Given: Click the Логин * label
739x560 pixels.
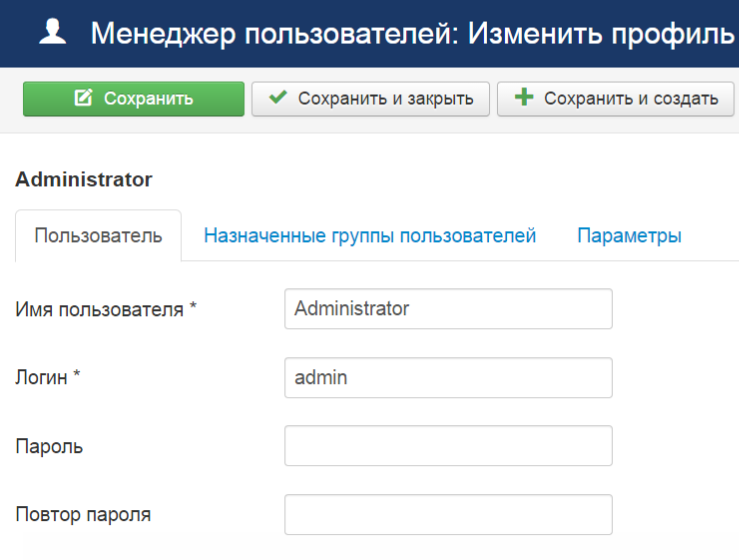Looking at the screenshot, I should (x=48, y=378).
